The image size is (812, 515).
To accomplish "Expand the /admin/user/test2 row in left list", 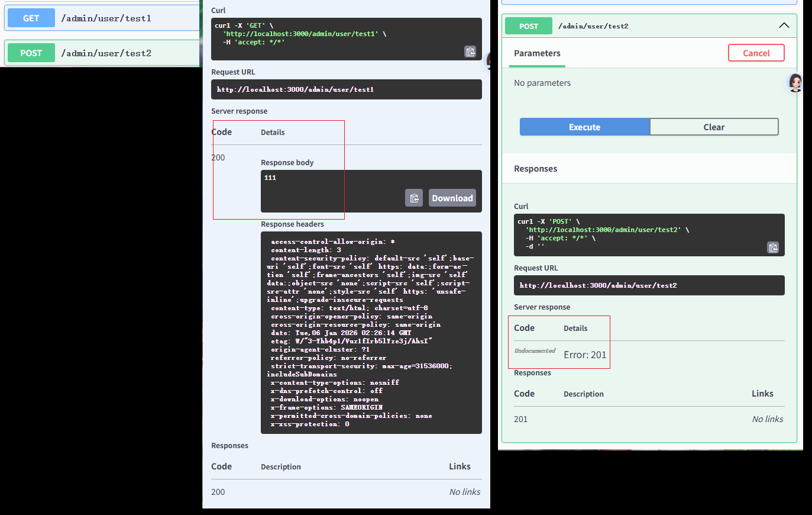I will (x=106, y=53).
